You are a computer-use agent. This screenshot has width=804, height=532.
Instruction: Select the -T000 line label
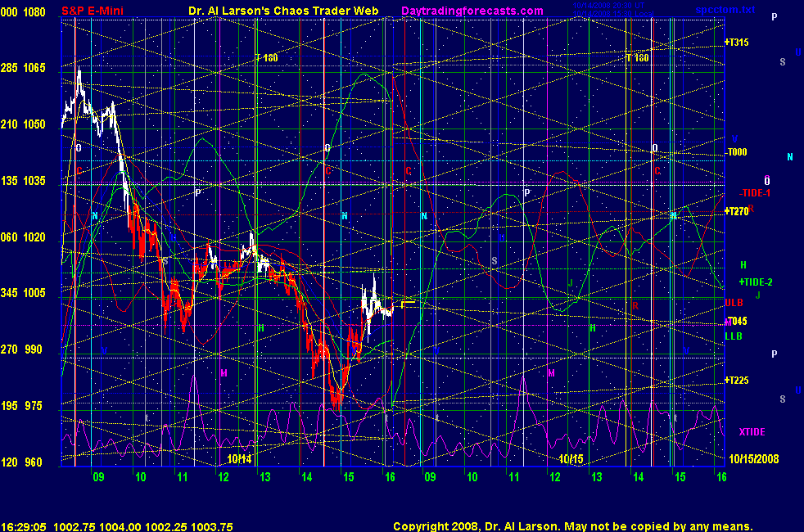[736, 153]
